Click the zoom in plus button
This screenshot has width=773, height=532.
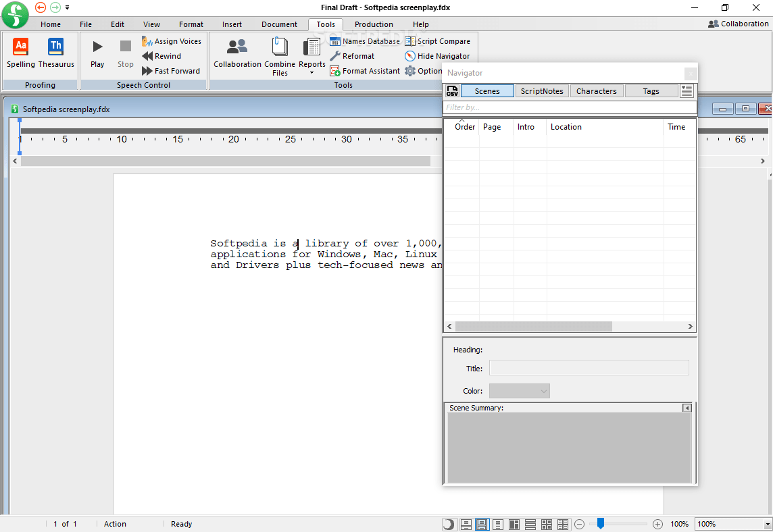pyautogui.click(x=657, y=524)
